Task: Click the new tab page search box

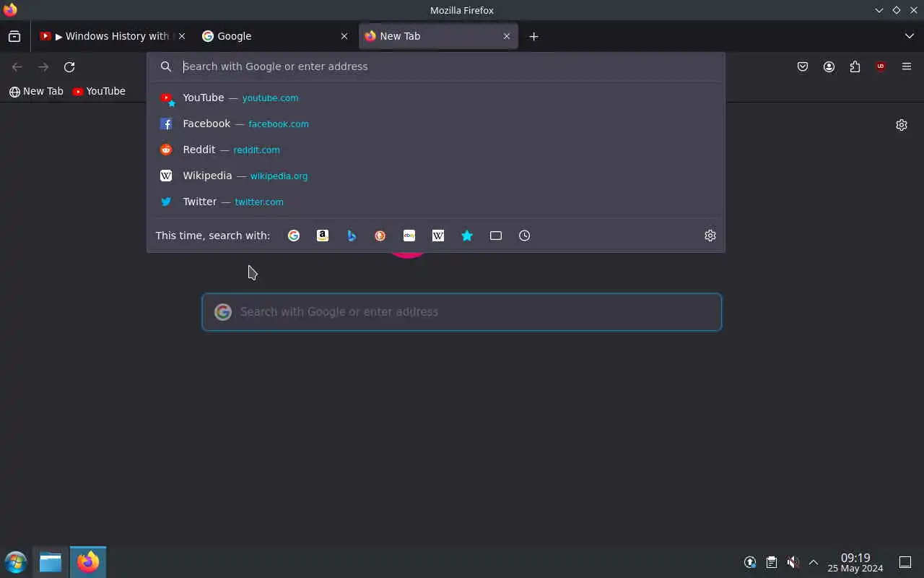Action: click(462, 312)
